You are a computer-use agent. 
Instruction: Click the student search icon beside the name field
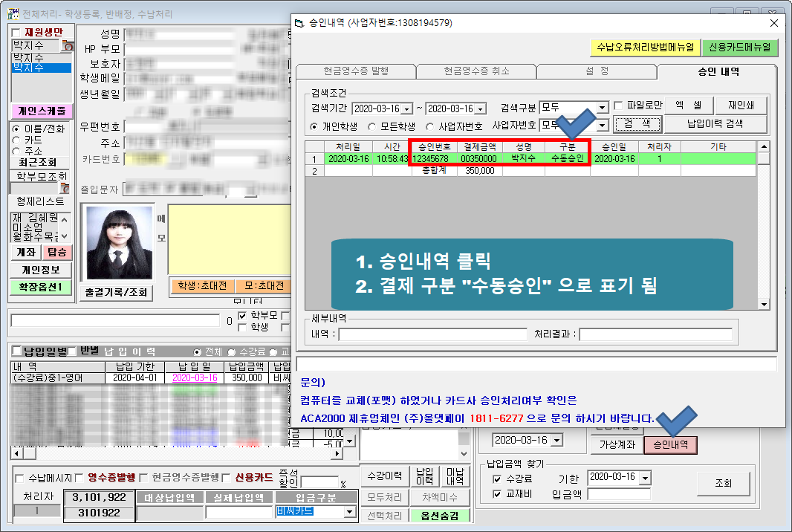(x=69, y=46)
